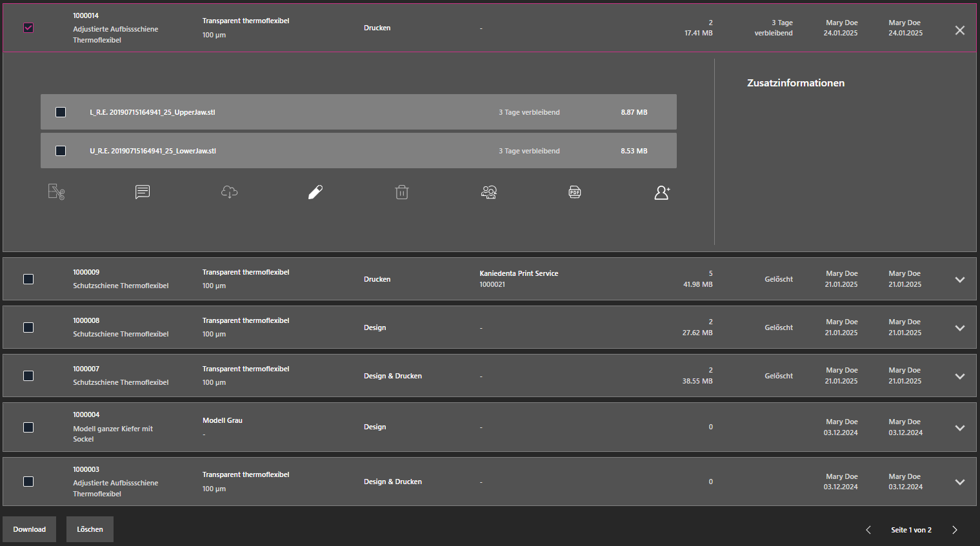Select checkbox for order 1000009
The width and height of the screenshot is (980, 546).
coord(28,279)
